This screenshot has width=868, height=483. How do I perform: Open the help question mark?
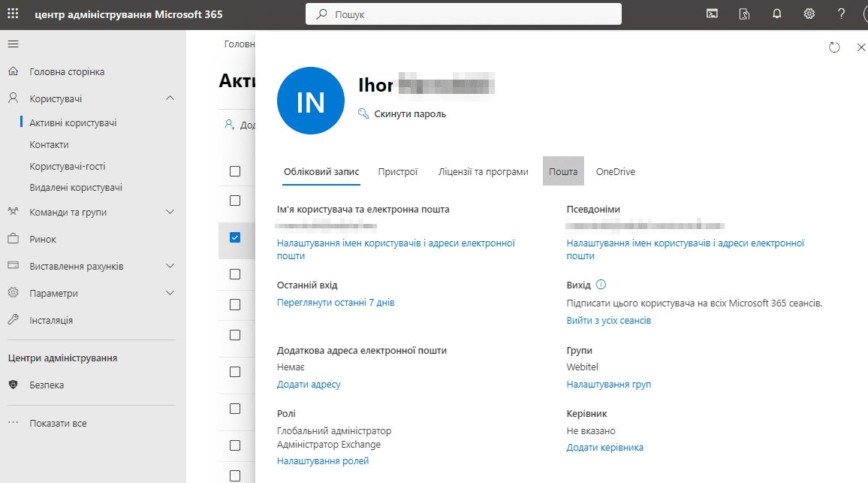pyautogui.click(x=842, y=14)
